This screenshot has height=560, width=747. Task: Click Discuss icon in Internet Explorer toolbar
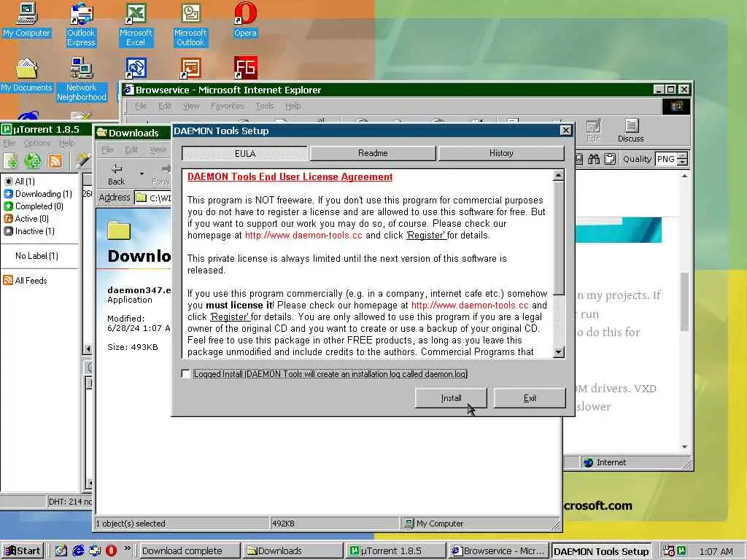click(x=631, y=131)
